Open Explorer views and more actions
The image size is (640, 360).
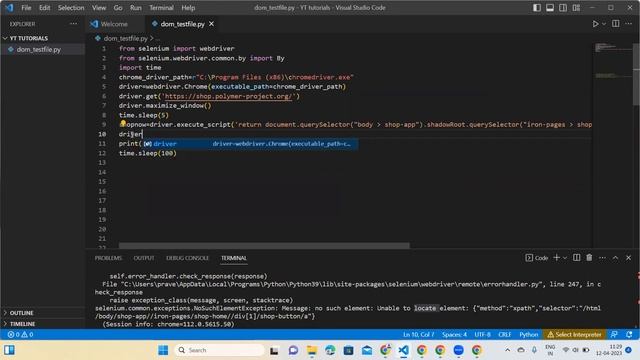[x=73, y=24]
